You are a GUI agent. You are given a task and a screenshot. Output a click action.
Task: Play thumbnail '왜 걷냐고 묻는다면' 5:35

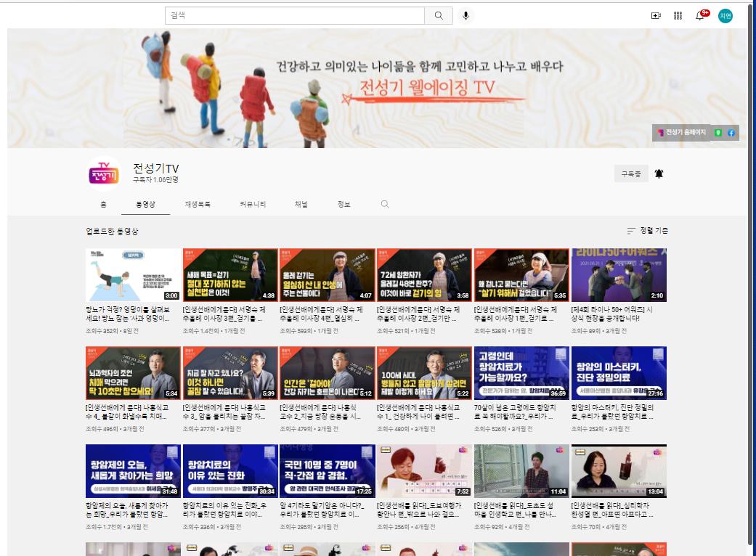click(x=521, y=275)
